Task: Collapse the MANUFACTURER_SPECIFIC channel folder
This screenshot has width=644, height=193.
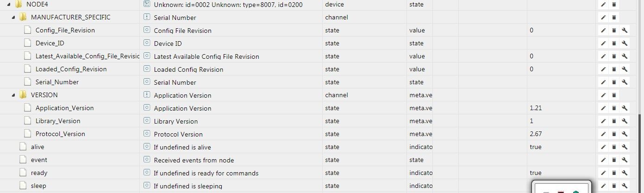Action: tap(13, 18)
